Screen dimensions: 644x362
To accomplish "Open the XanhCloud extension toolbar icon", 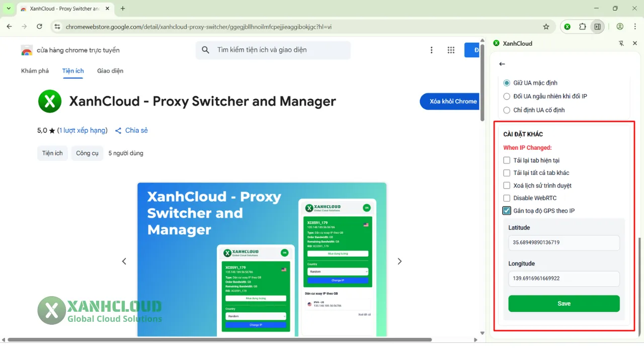I will click(x=568, y=27).
